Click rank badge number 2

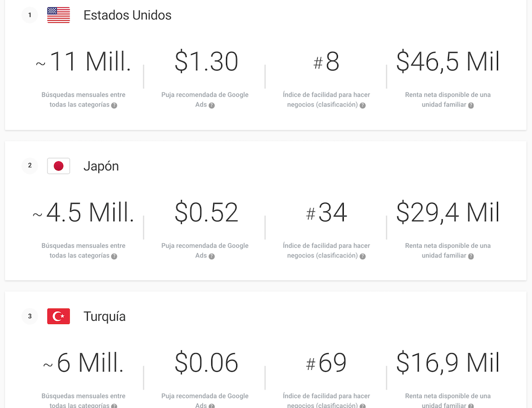[30, 165]
